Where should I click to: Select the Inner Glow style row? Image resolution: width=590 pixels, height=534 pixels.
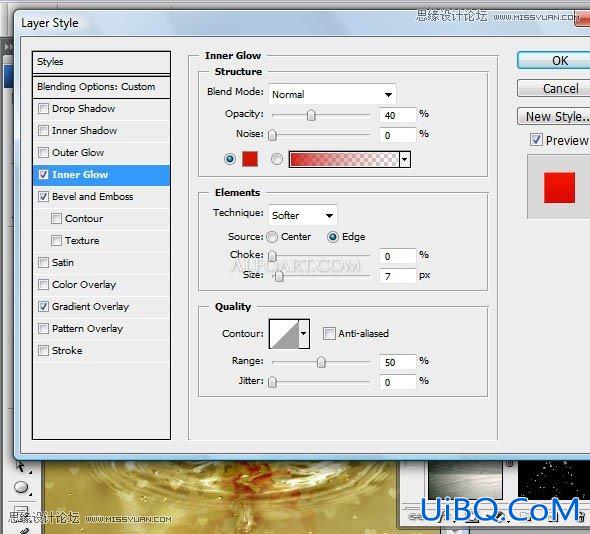101,175
